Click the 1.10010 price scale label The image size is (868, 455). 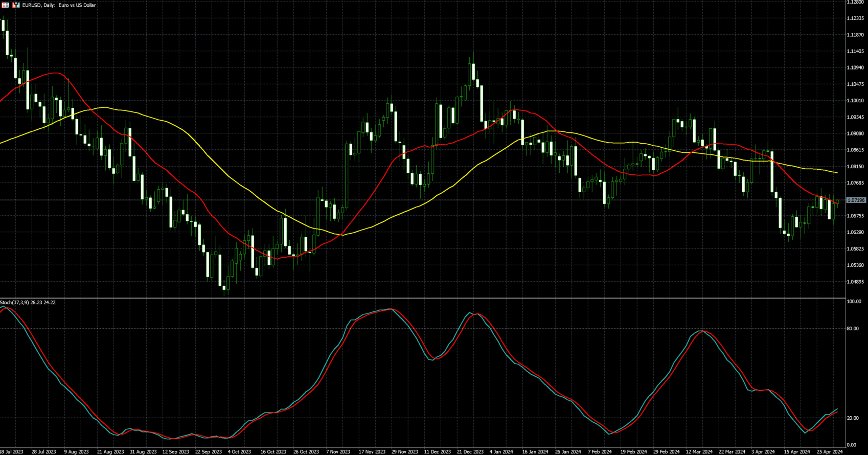pyautogui.click(x=856, y=101)
